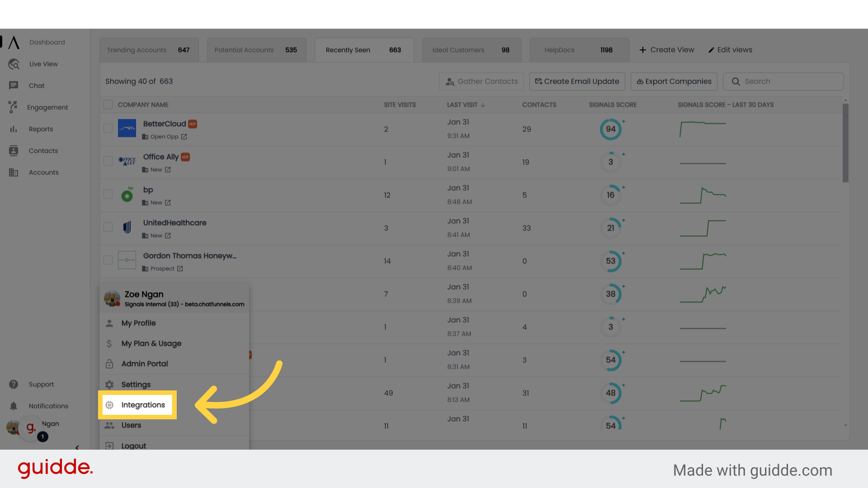Open the Chat icon in the sidebar
Screen dimensions: 868x488
(14, 85)
